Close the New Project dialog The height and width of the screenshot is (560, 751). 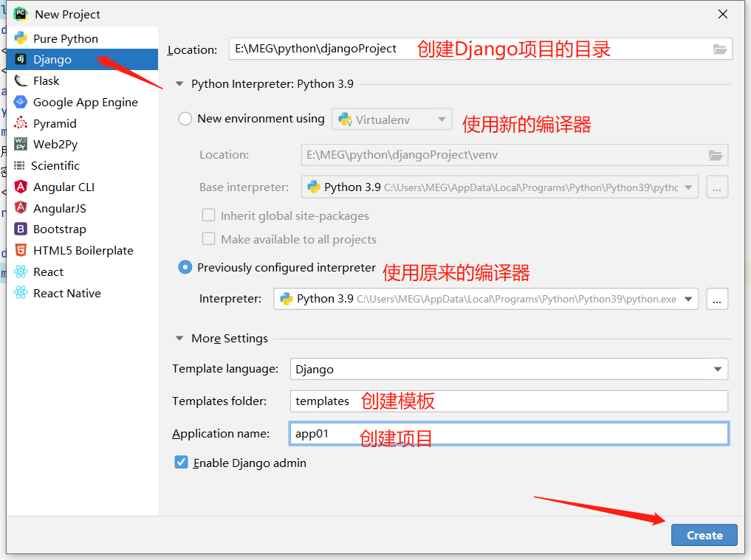[723, 14]
